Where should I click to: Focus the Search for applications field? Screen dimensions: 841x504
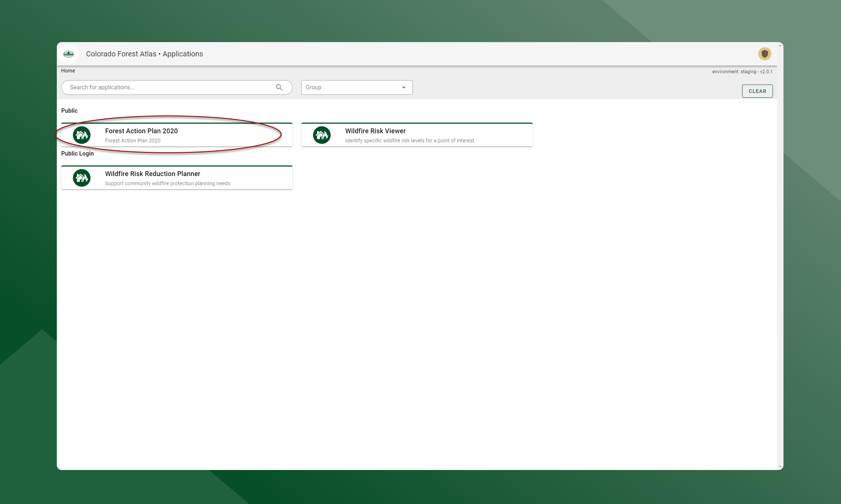pyautogui.click(x=168, y=87)
